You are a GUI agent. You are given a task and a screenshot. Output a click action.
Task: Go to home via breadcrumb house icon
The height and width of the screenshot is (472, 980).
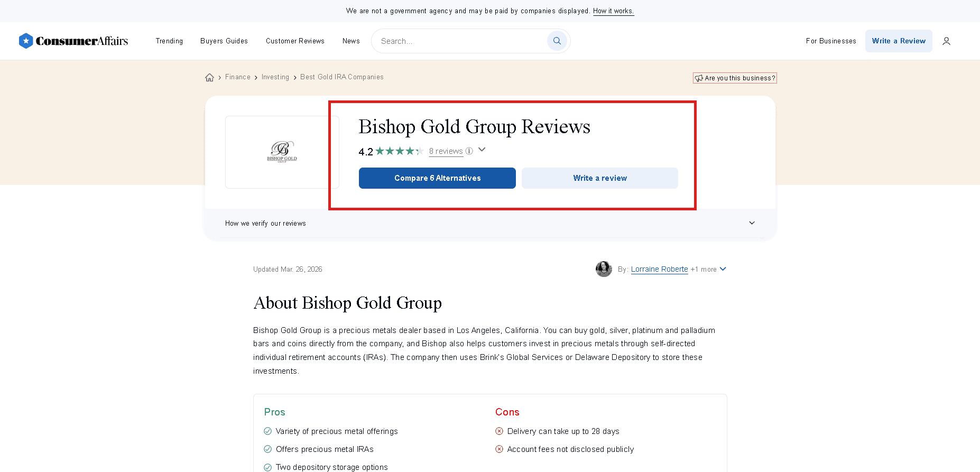210,78
